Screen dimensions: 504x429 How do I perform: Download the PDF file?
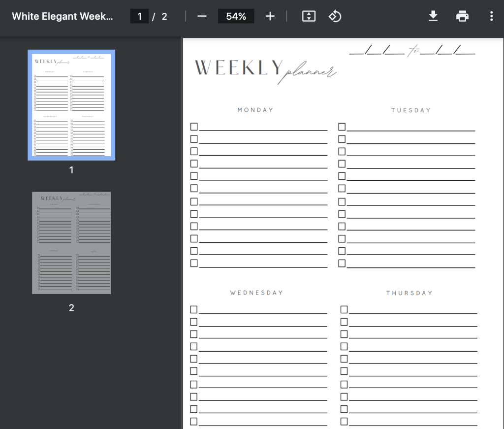click(x=433, y=16)
